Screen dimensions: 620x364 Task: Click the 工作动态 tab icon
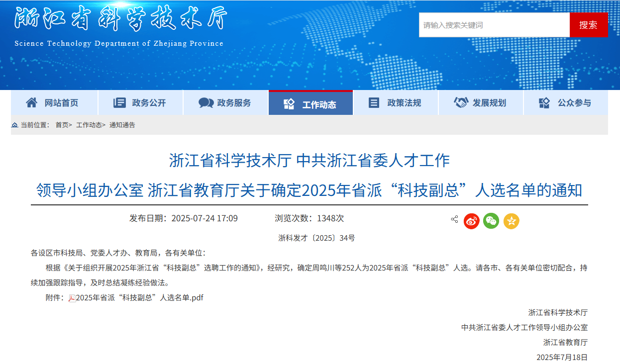290,104
